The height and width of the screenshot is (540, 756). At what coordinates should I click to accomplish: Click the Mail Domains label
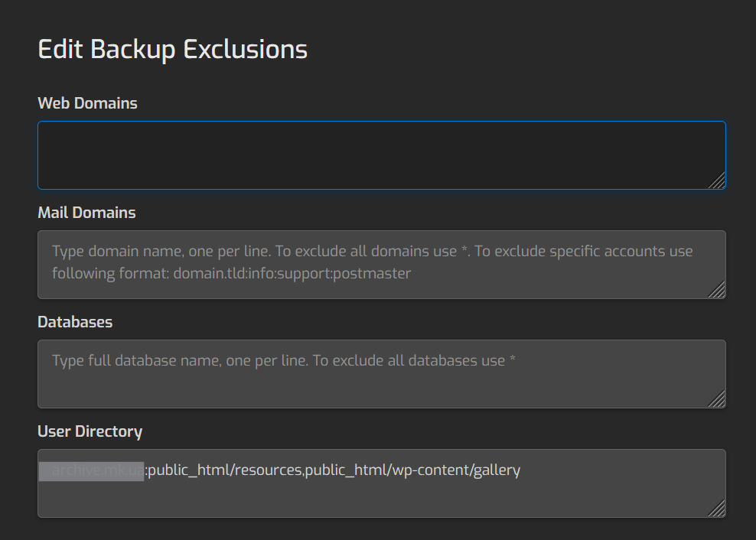pos(86,213)
